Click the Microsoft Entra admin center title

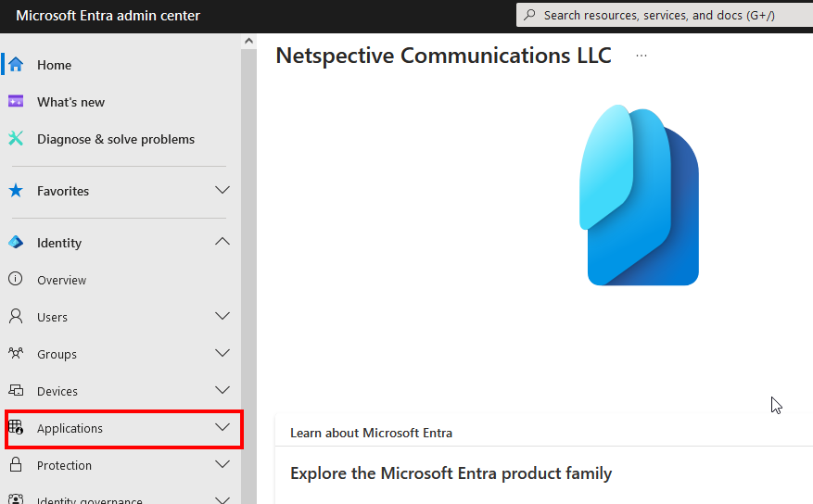coord(108,16)
